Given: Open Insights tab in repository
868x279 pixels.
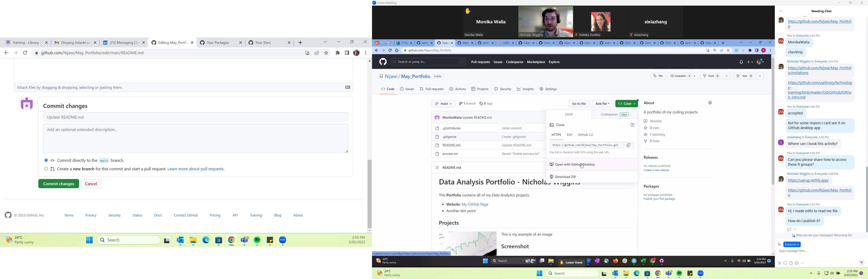Looking at the screenshot, I should 525,89.
